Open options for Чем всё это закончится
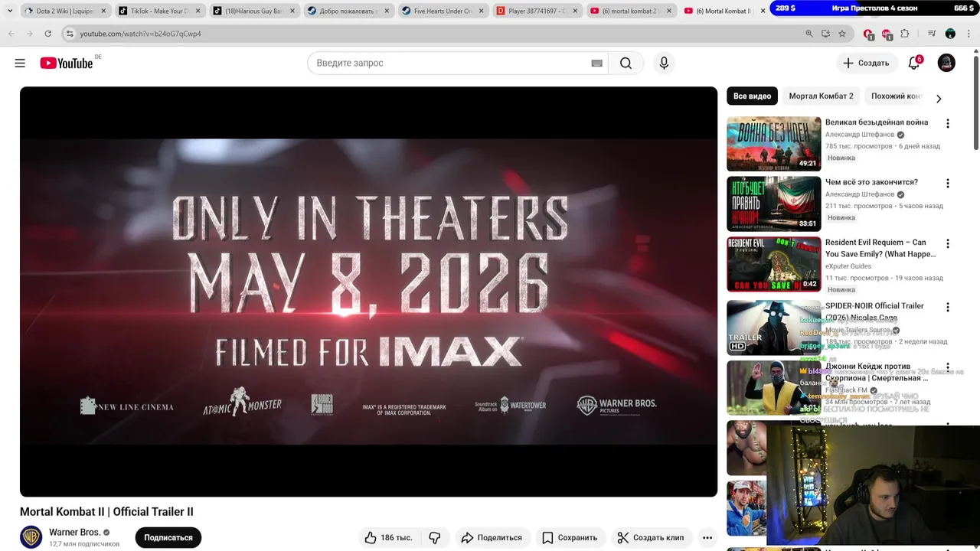Viewport: 980px width, 551px height. pos(947,183)
